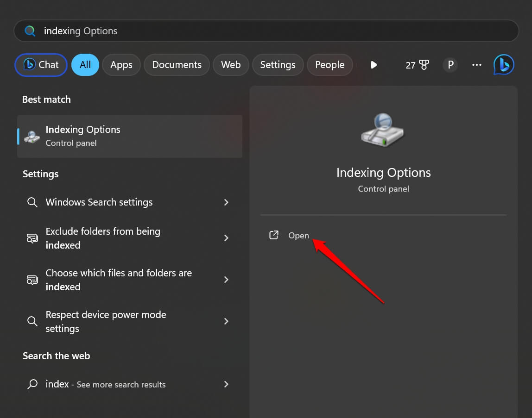Viewport: 532px width, 418px height.
Task: Click the icon beside Choose which files and folders
Action: [x=32, y=280]
